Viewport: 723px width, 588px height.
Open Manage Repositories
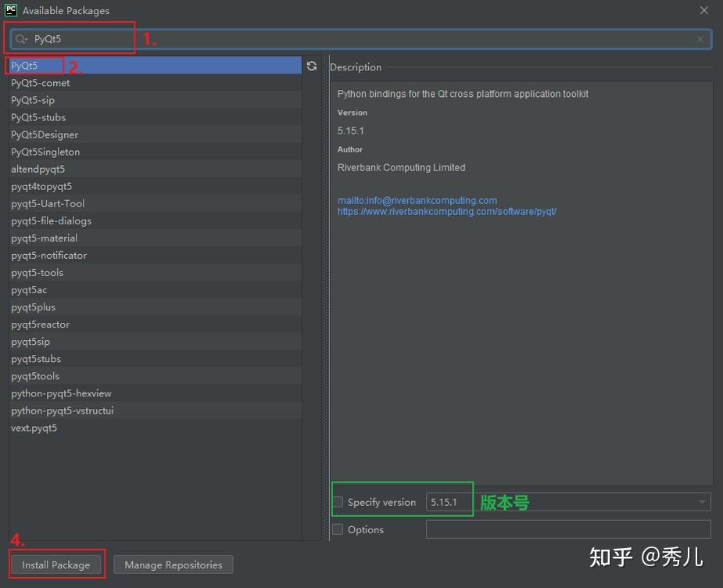point(173,564)
